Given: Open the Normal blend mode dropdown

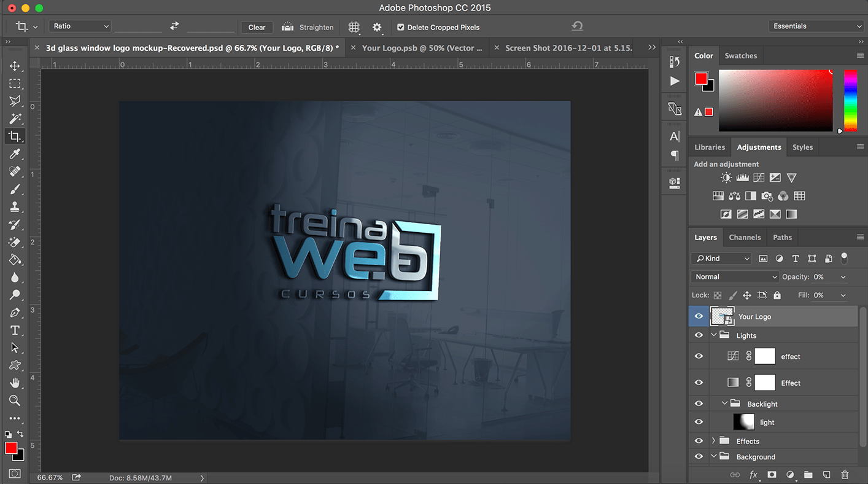Looking at the screenshot, I should click(735, 277).
